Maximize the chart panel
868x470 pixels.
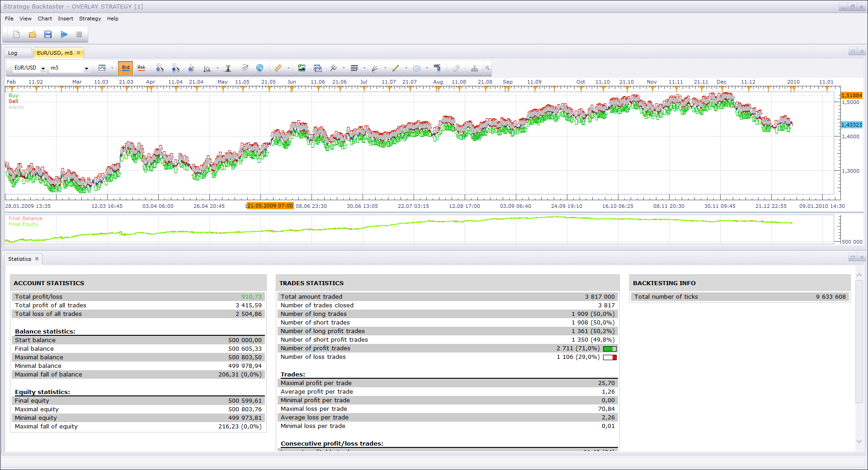pos(853,52)
